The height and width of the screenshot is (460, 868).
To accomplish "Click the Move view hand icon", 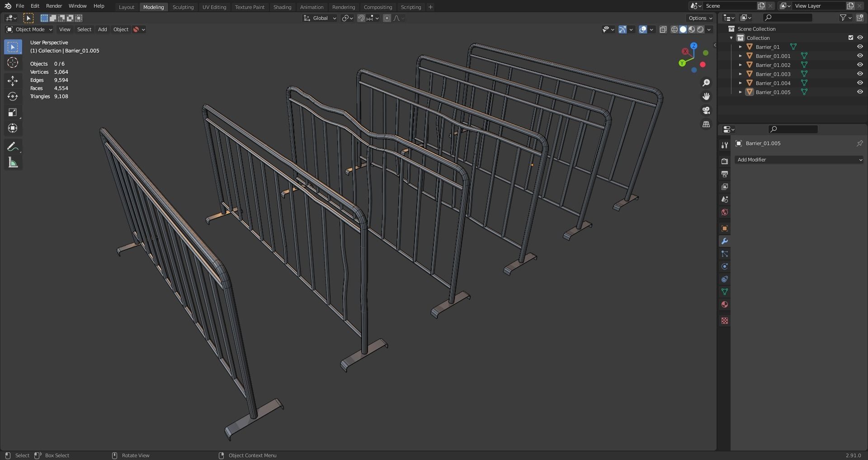I will (706, 96).
